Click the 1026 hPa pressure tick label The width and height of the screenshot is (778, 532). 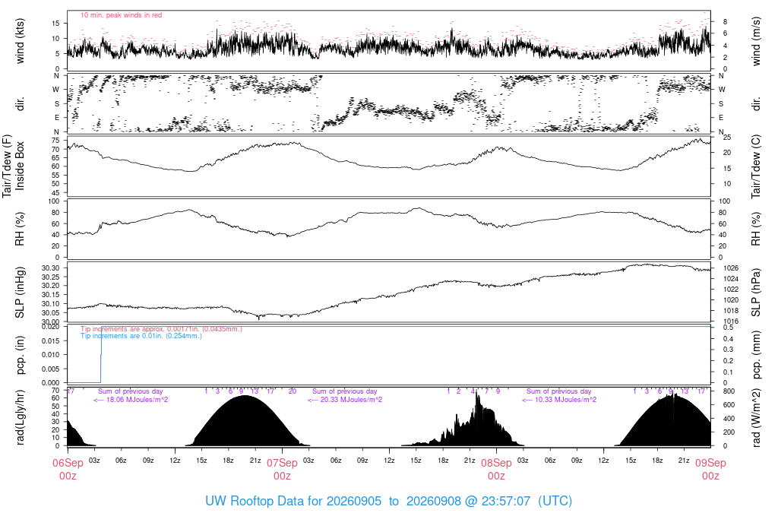[x=731, y=268]
